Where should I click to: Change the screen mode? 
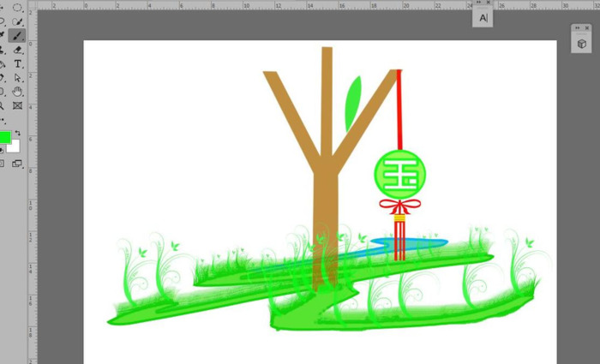click(x=17, y=163)
